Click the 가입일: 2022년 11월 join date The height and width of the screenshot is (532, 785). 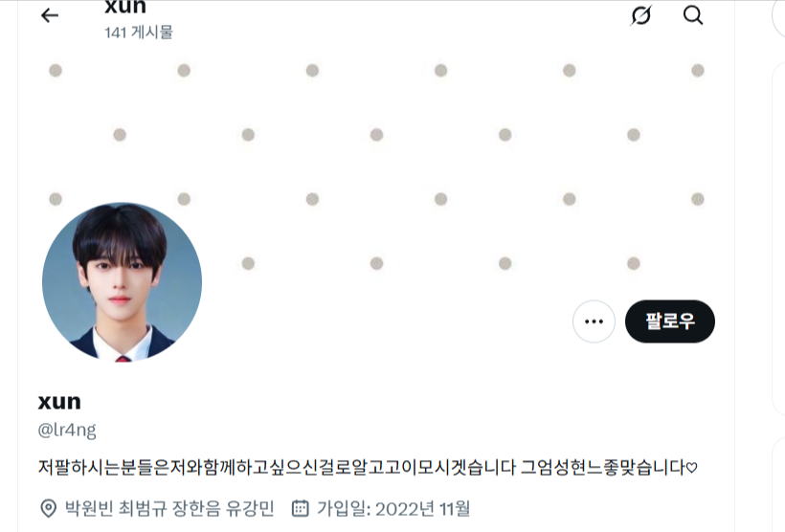pyautogui.click(x=393, y=508)
